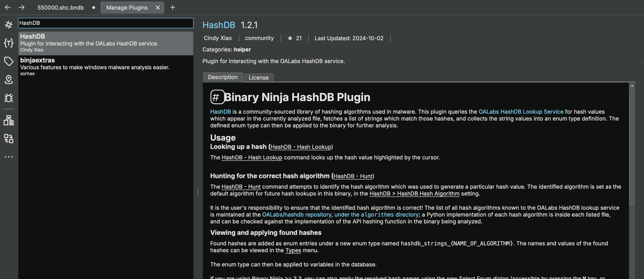Switch to the License tab
Image resolution: width=644 pixels, height=279 pixels.
coord(259,78)
